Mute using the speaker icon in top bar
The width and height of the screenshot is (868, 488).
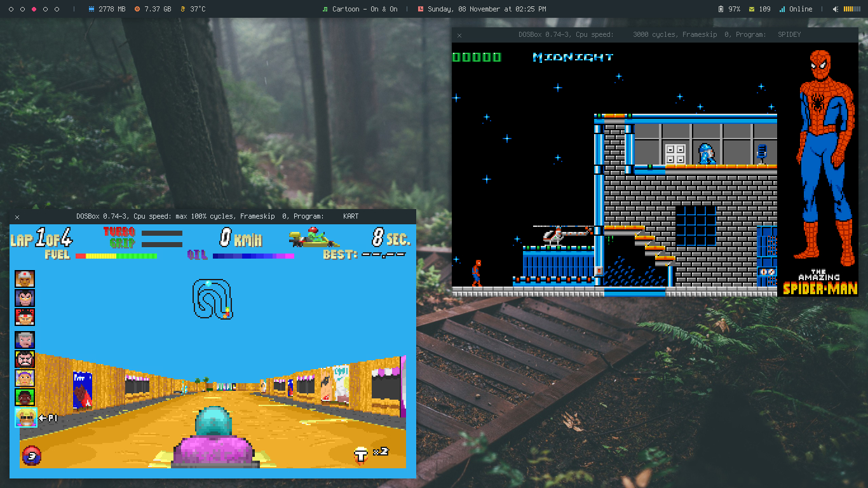tap(836, 9)
